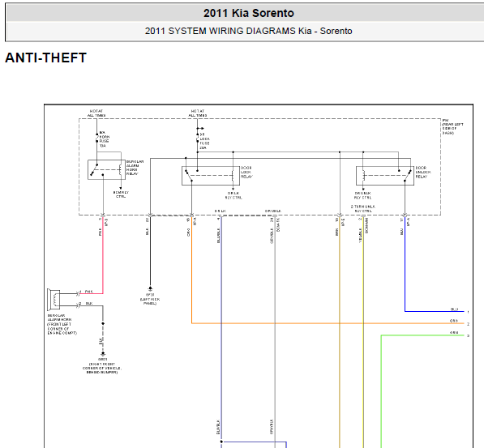Viewport: 484px width, 448px height.
Task: Click the Burglar Alarm Horn Relay symbol box
Action: tap(106, 169)
